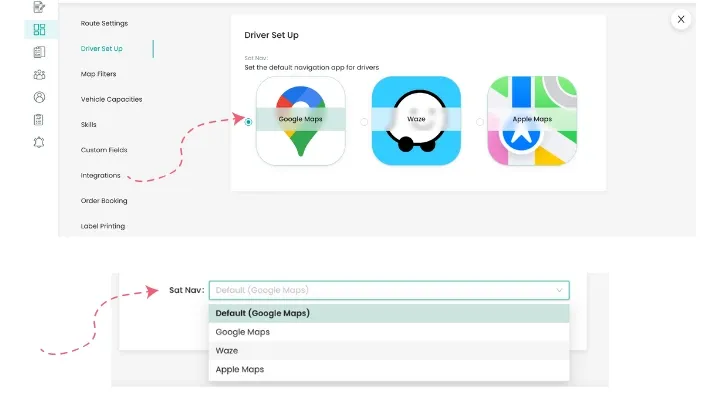
Task: Open the clipboard checklist sidebar icon
Action: tap(39, 119)
